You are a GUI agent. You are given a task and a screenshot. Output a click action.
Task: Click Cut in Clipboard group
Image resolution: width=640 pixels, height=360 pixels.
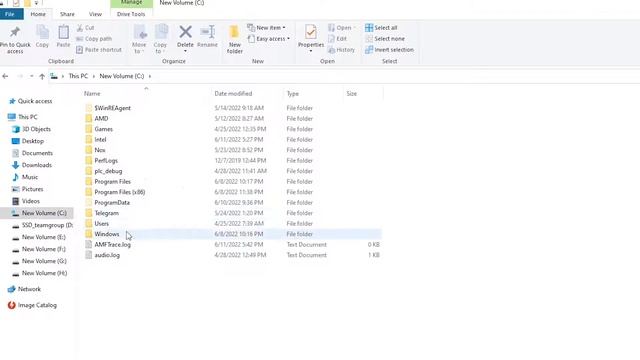[x=85, y=28]
